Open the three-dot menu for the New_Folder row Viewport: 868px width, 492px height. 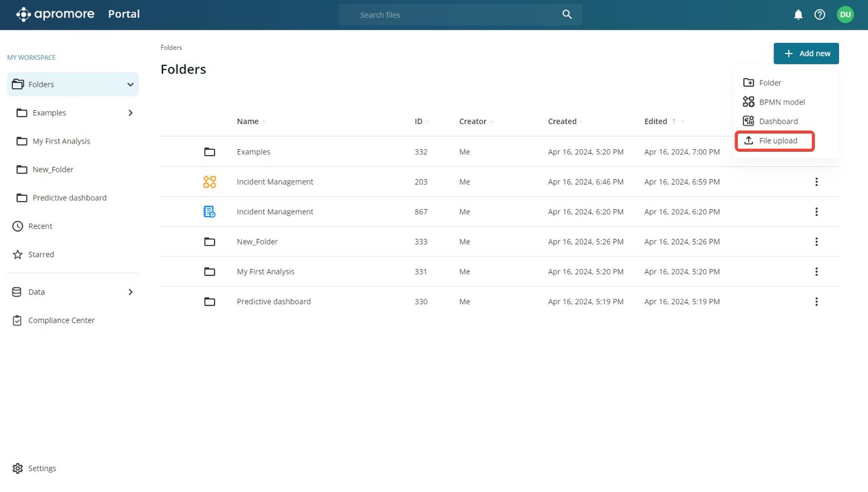816,242
